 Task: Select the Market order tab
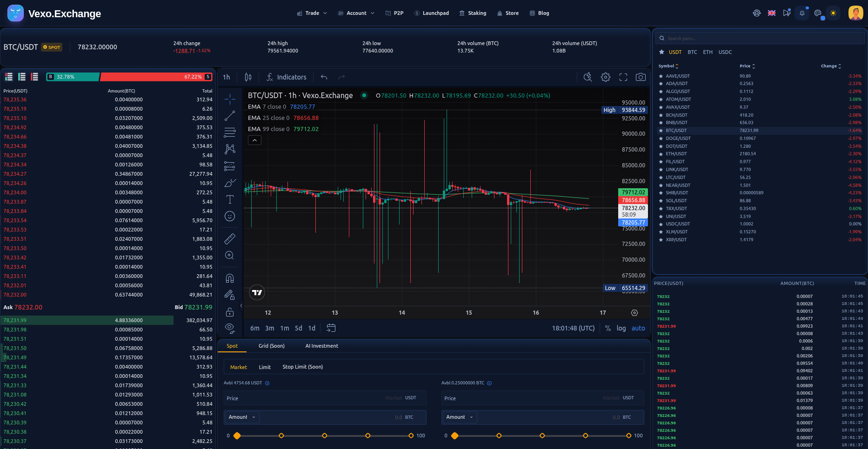[x=239, y=367]
